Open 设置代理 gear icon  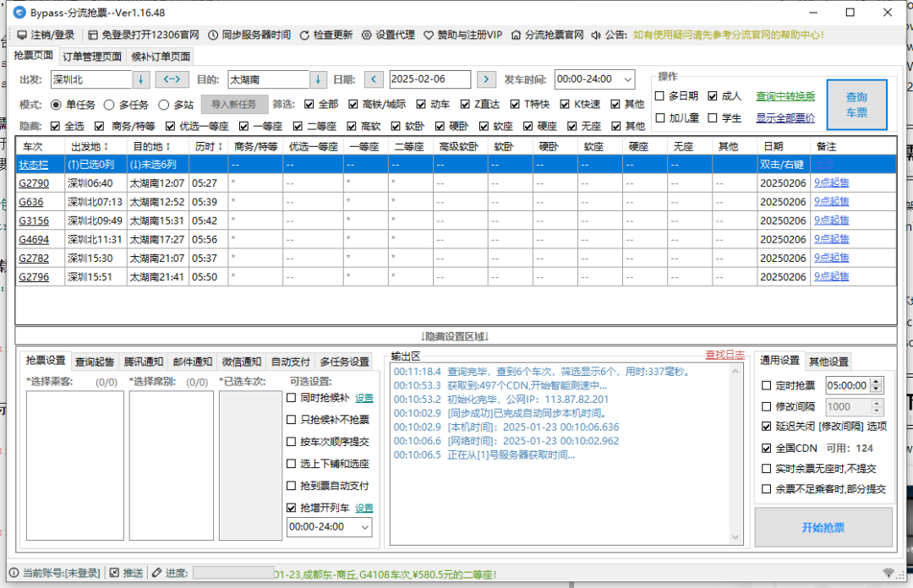[367, 35]
